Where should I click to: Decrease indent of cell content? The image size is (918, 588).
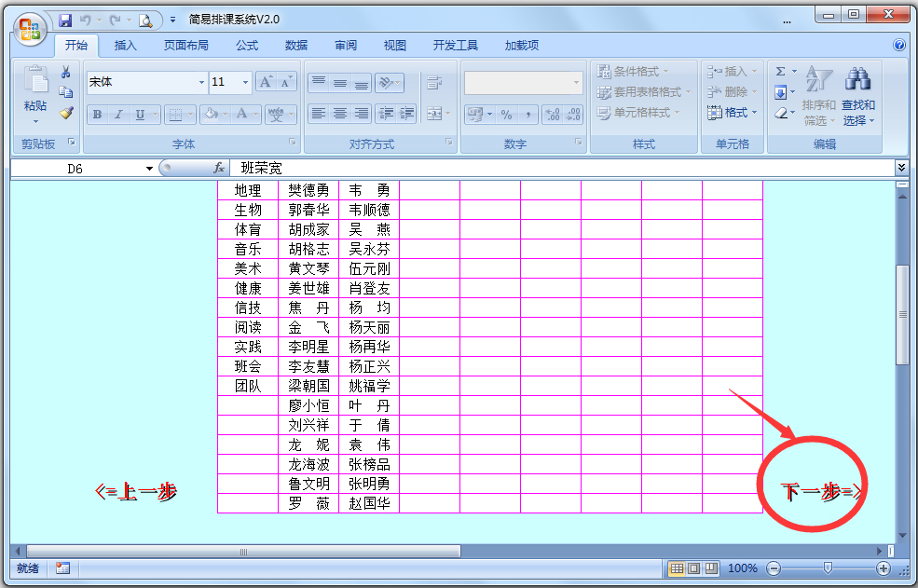386,113
